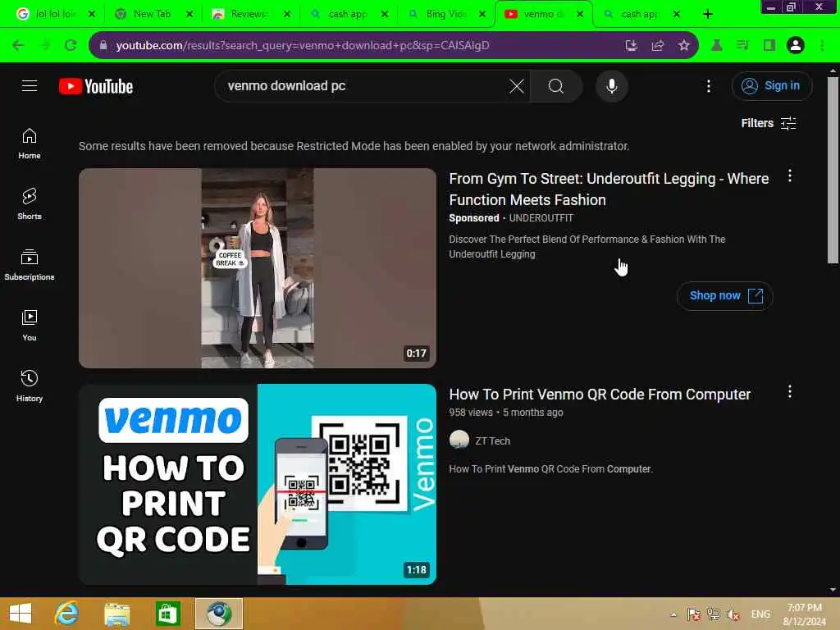Click Shop now button
The width and height of the screenshot is (840, 630).
pos(725,295)
